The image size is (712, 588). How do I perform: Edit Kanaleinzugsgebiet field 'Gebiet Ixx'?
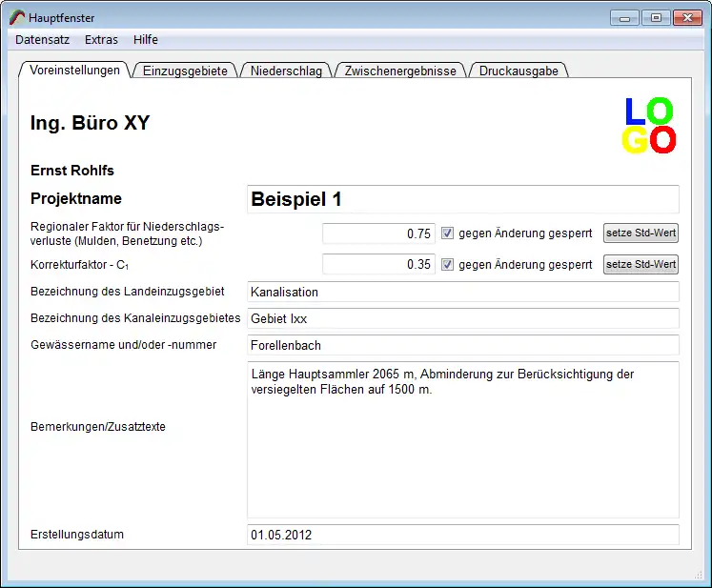462,318
